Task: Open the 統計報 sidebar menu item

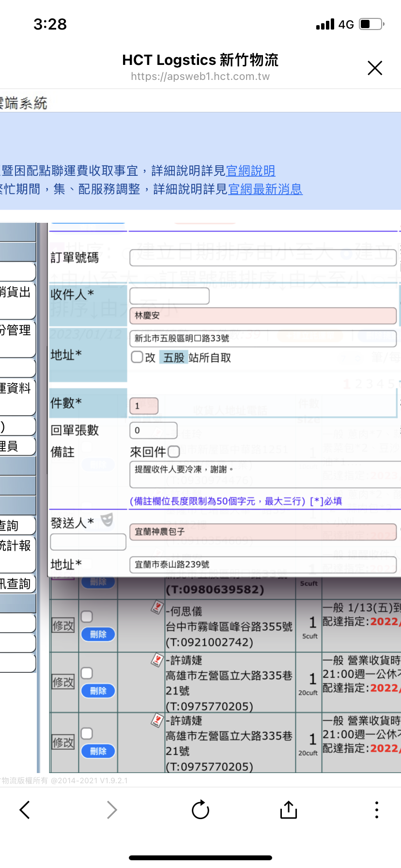Action: 17,554
